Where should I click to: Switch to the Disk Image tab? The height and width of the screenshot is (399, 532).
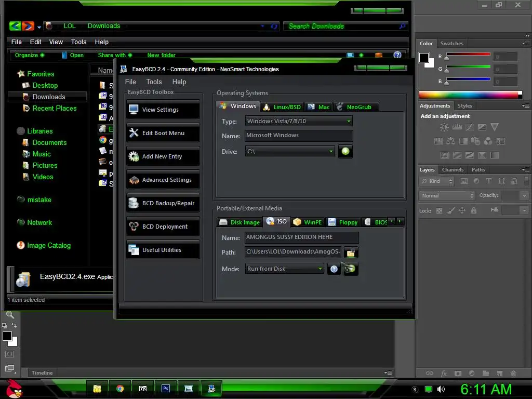[240, 222]
